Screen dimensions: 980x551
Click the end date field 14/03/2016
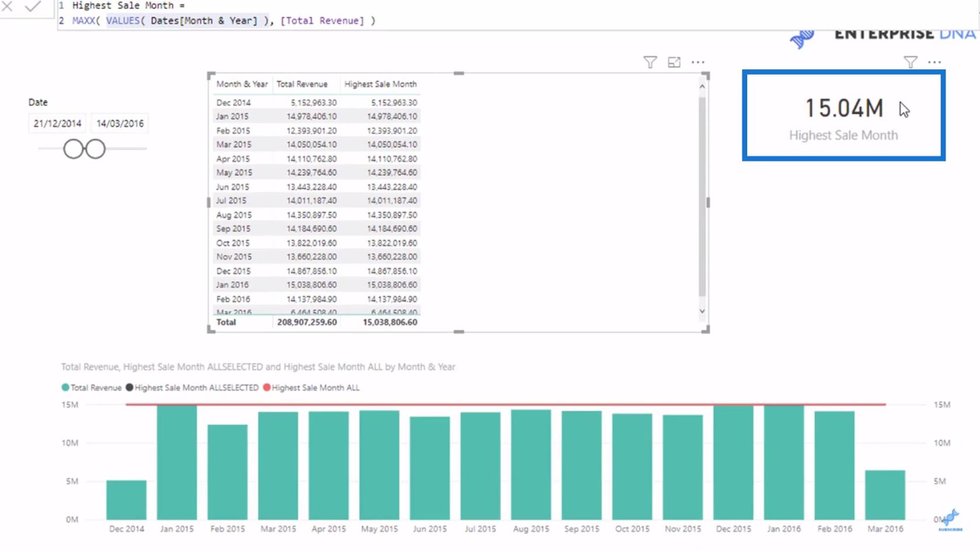(x=120, y=124)
